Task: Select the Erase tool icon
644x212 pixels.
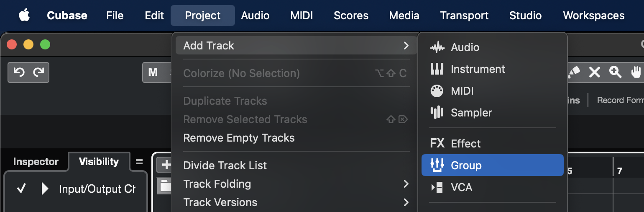Action: click(575, 72)
